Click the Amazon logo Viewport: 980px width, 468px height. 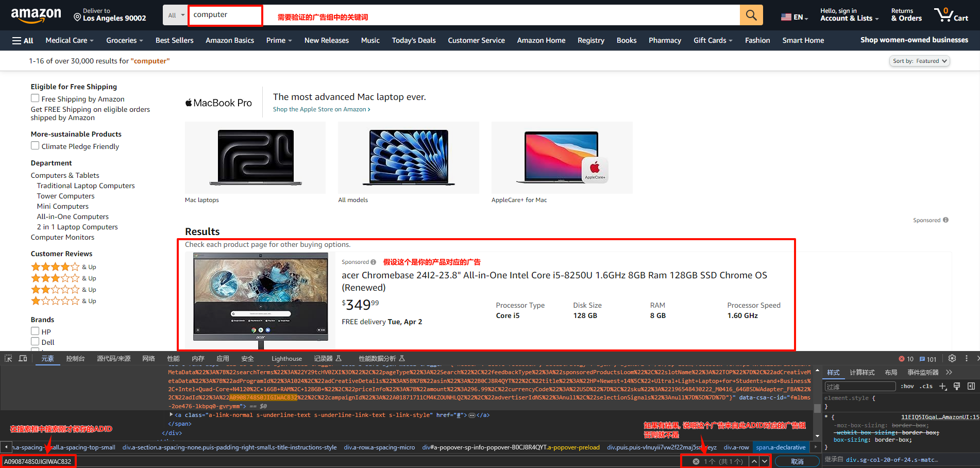click(x=36, y=15)
